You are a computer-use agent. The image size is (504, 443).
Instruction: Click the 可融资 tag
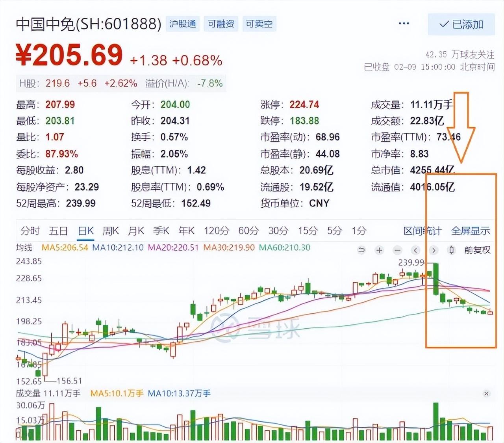click(x=221, y=24)
